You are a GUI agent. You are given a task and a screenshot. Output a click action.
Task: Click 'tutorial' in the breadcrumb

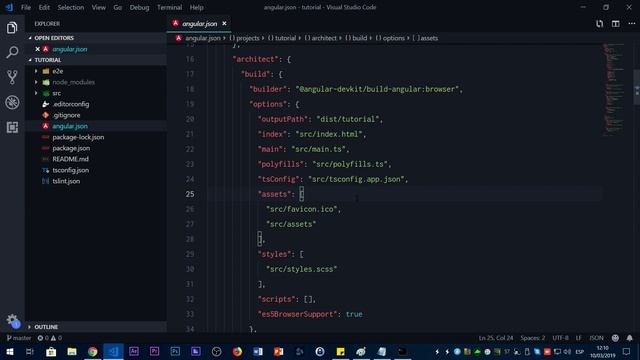(285, 38)
